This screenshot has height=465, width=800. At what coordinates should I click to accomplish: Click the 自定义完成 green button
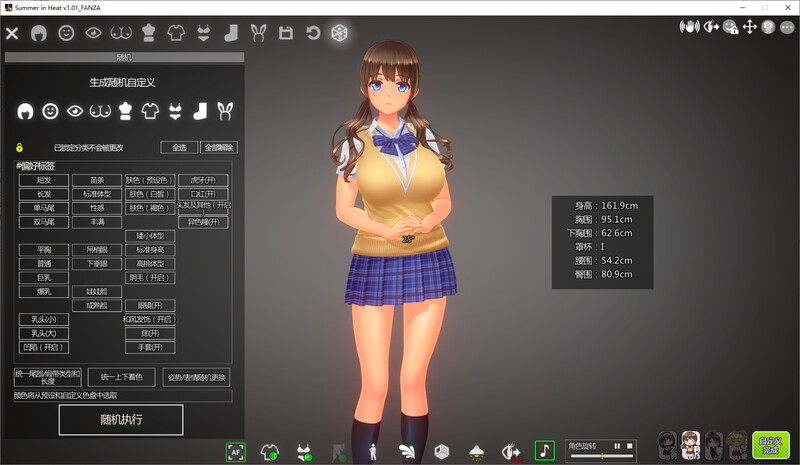click(771, 446)
